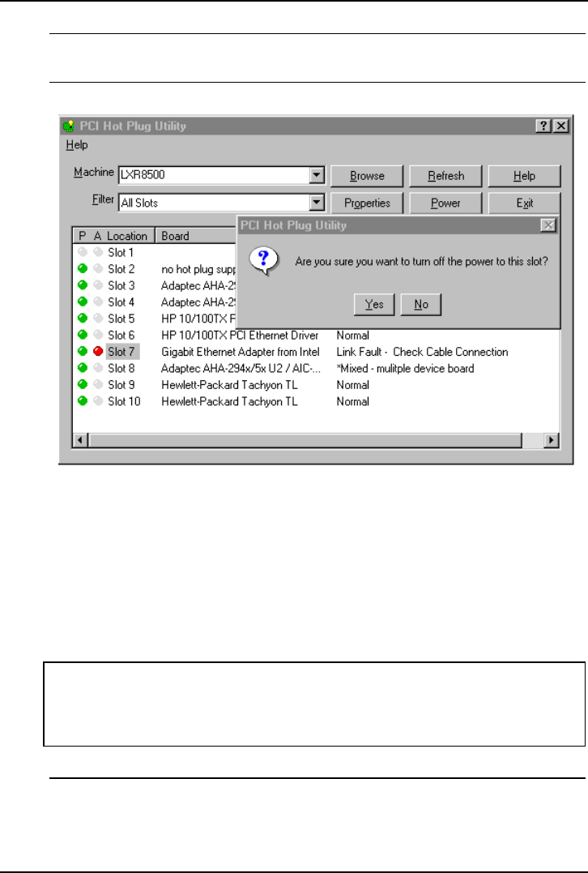The image size is (588, 873).
Task: Select the Slot 3 row label
Action: coord(121,285)
